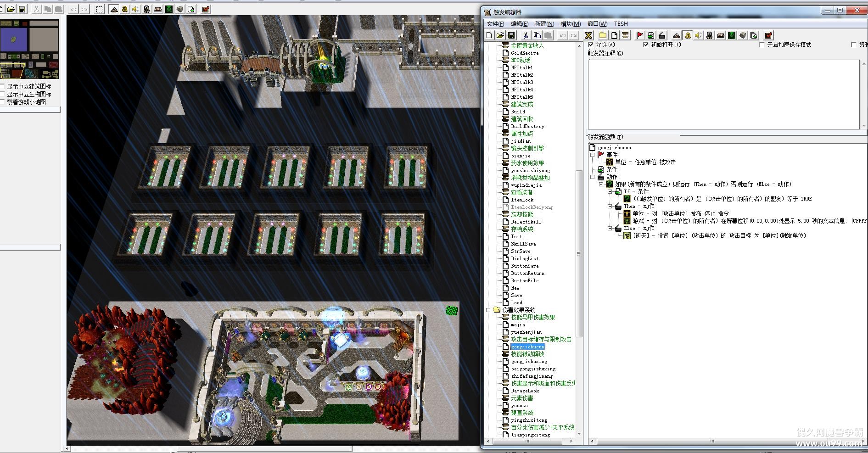Collapse the 事件 events node
This screenshot has width=868, height=453.
(593, 155)
